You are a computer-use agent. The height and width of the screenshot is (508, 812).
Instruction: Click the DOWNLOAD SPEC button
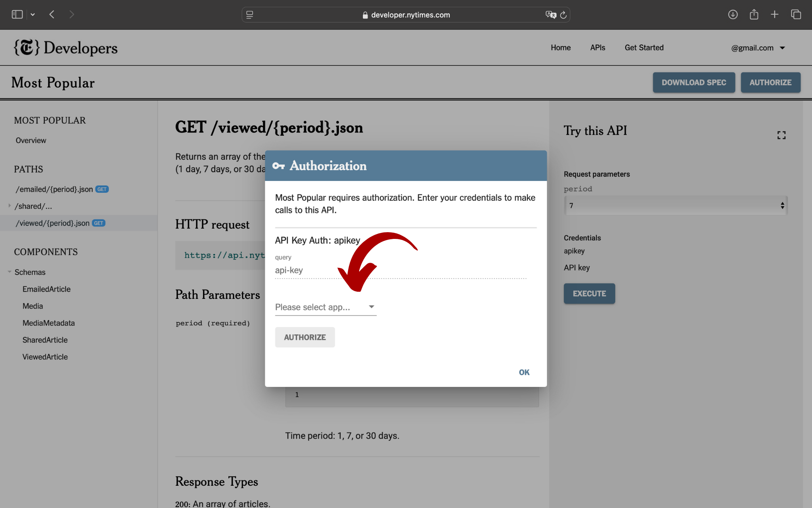(694, 83)
